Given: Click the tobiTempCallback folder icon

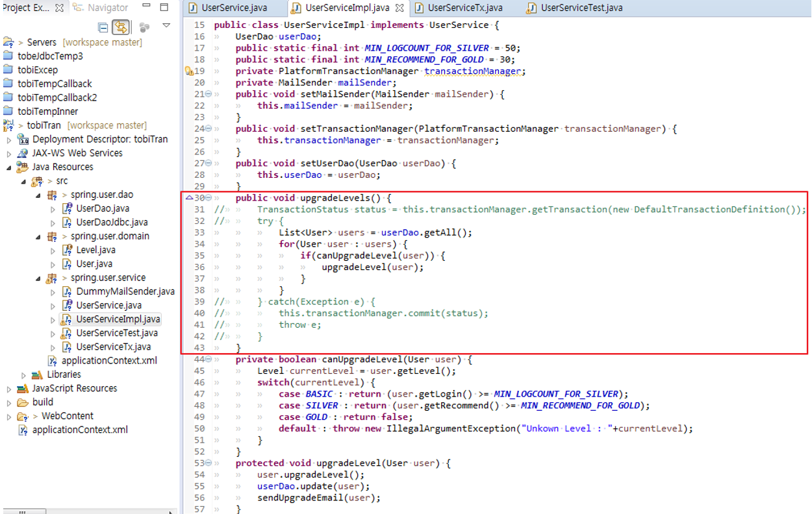Looking at the screenshot, I should 8,84.
